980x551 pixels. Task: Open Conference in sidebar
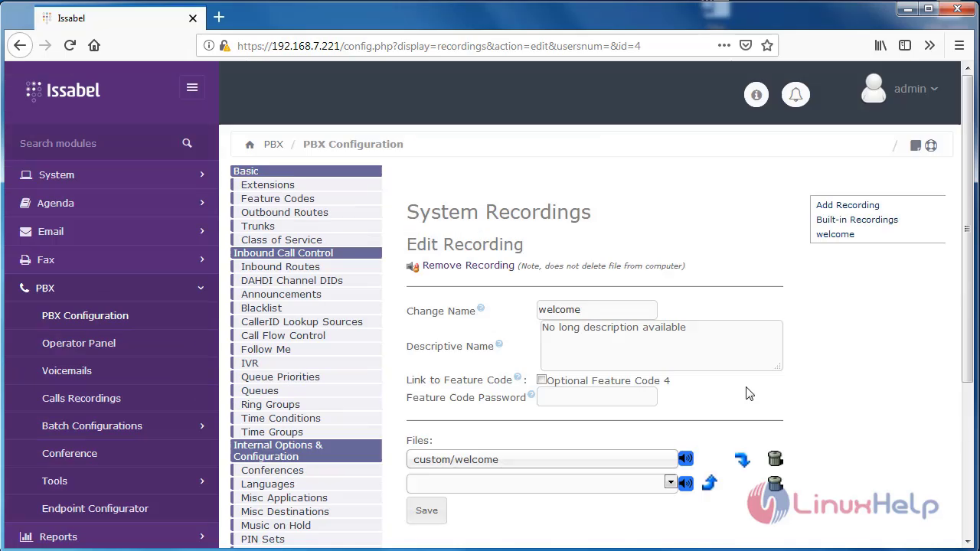coord(69,453)
